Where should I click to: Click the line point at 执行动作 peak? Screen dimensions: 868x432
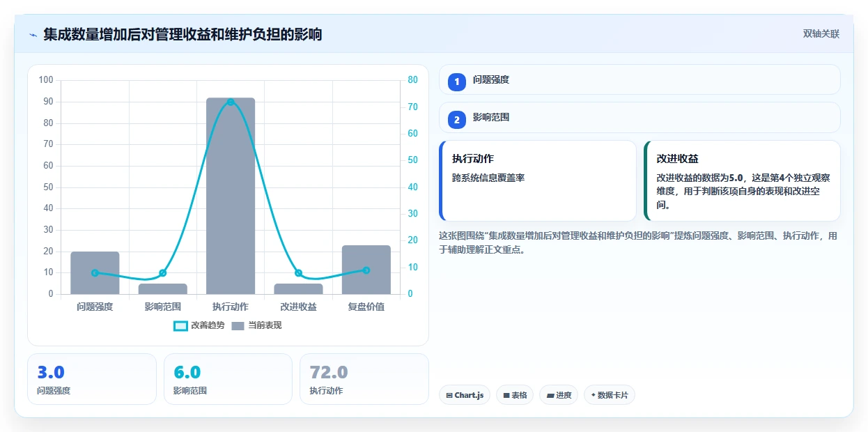pos(231,102)
